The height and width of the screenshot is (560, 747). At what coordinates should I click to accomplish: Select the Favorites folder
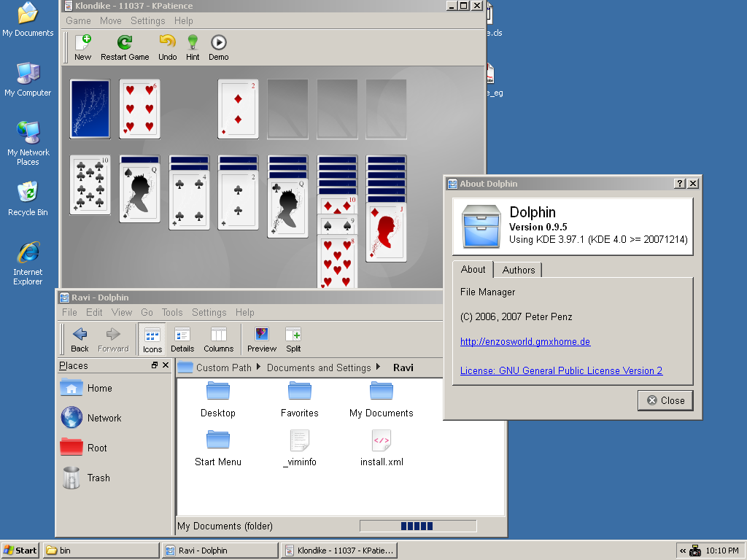300,400
